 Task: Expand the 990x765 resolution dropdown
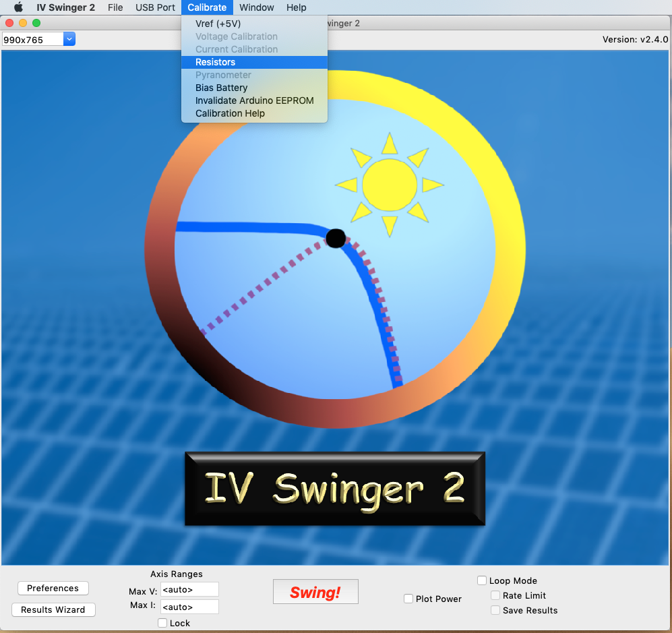click(69, 39)
